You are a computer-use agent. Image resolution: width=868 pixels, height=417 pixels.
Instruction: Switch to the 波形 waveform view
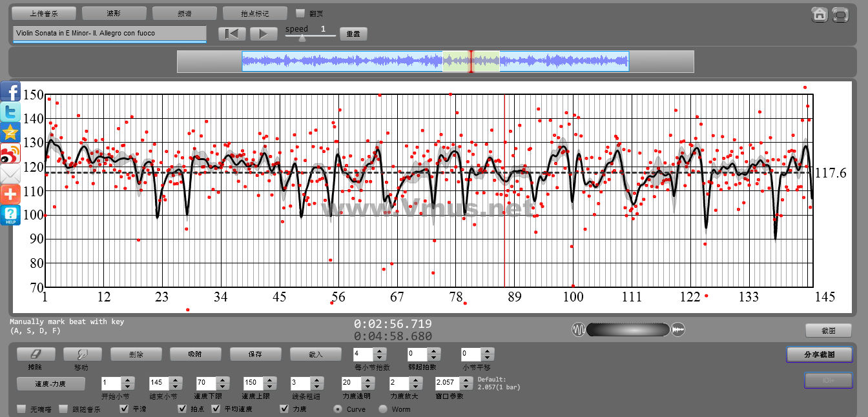tap(114, 13)
